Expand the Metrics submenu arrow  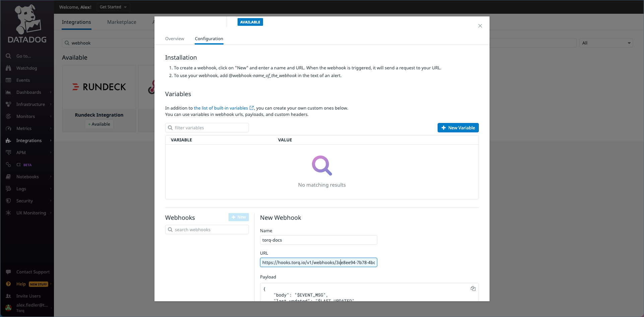pyautogui.click(x=51, y=128)
